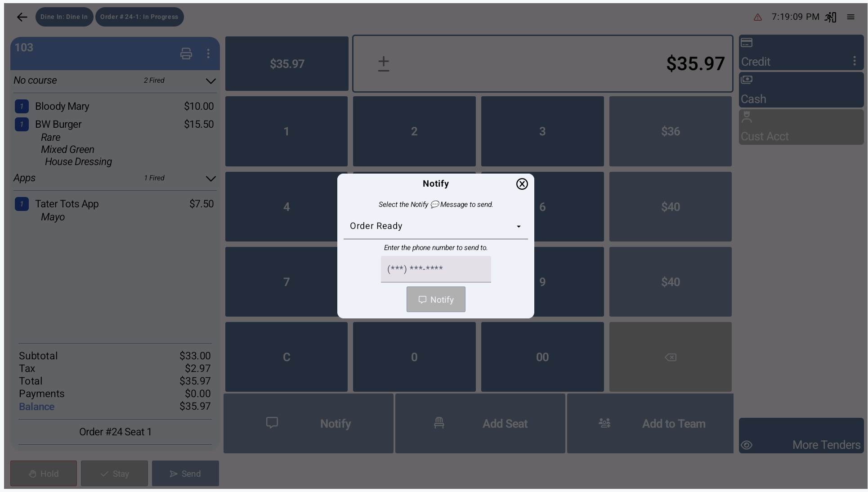Click the back arrow icon
The image size is (868, 492).
pyautogui.click(x=22, y=17)
